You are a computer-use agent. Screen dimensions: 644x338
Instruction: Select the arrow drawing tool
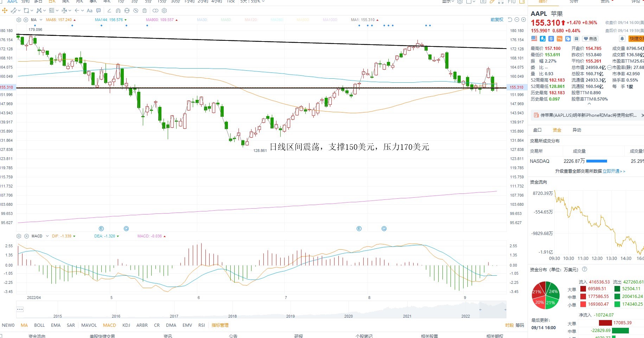[77, 11]
